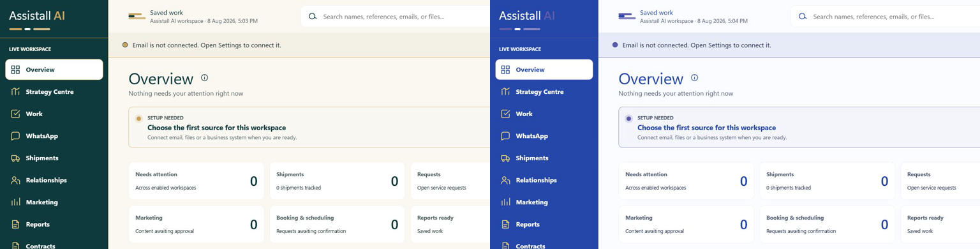Viewport: 980px width, 249px height.
Task: Open Reports in the green sidebar
Action: [54, 224]
